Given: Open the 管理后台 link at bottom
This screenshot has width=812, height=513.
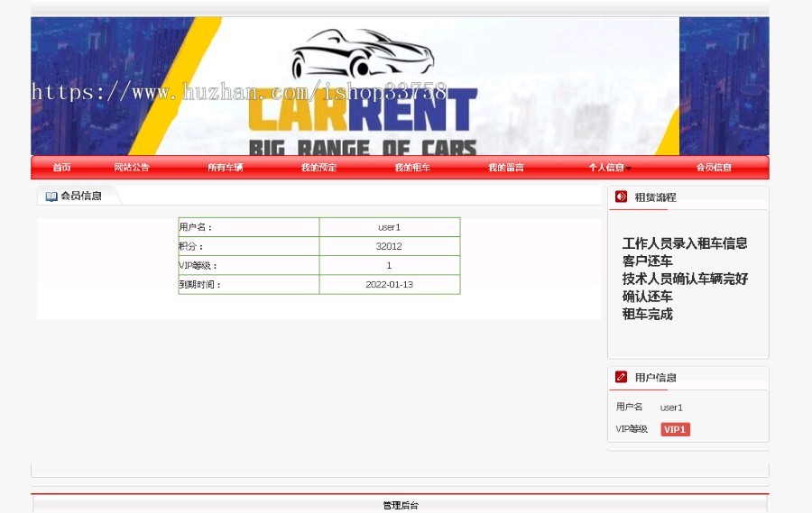Looking at the screenshot, I should tap(401, 505).
